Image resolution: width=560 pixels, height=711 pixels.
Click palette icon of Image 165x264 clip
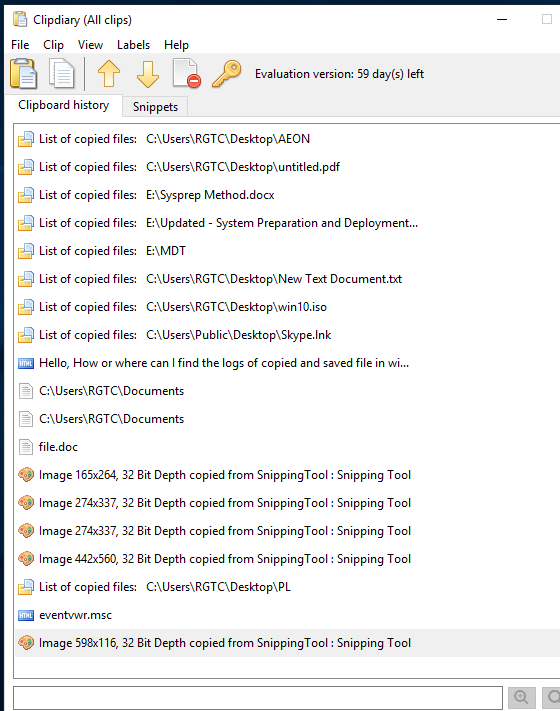pos(26,475)
